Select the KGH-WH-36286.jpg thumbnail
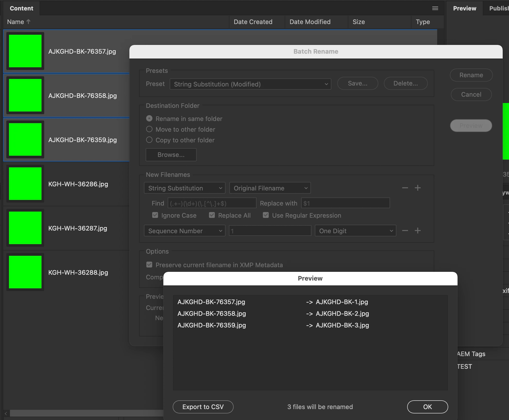509x420 pixels. [25, 184]
